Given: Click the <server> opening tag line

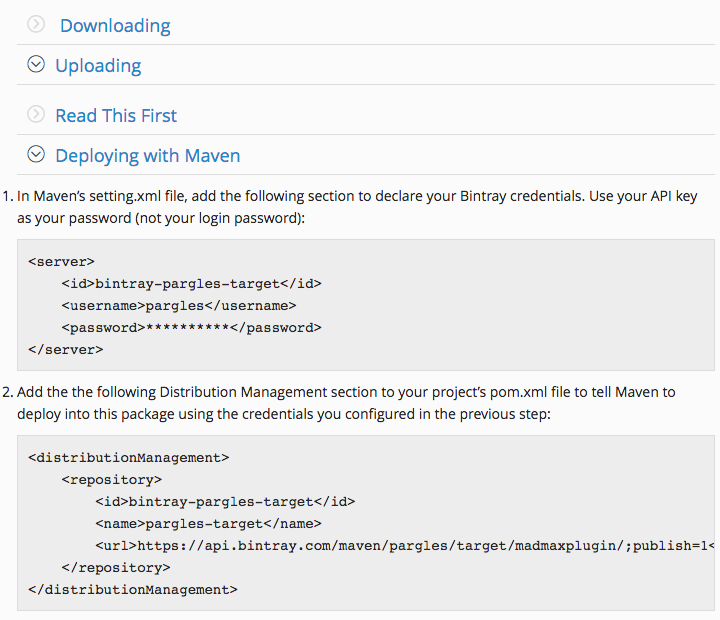Looking at the screenshot, I should click(61, 262).
